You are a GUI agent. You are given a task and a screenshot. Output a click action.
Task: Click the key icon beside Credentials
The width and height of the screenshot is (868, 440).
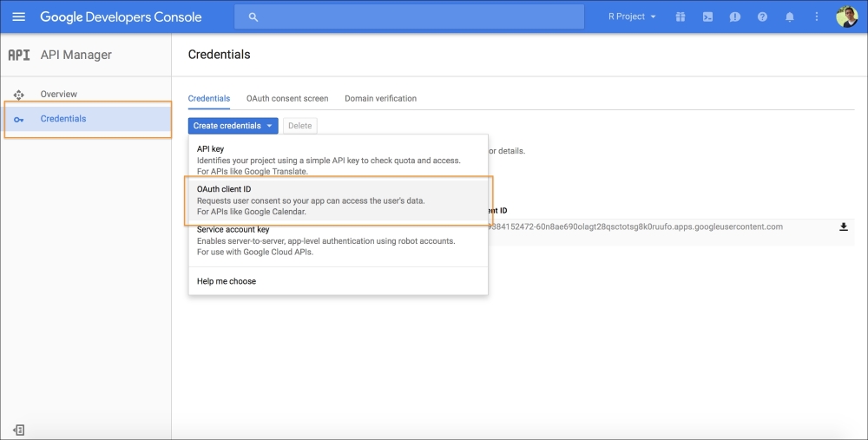19,120
